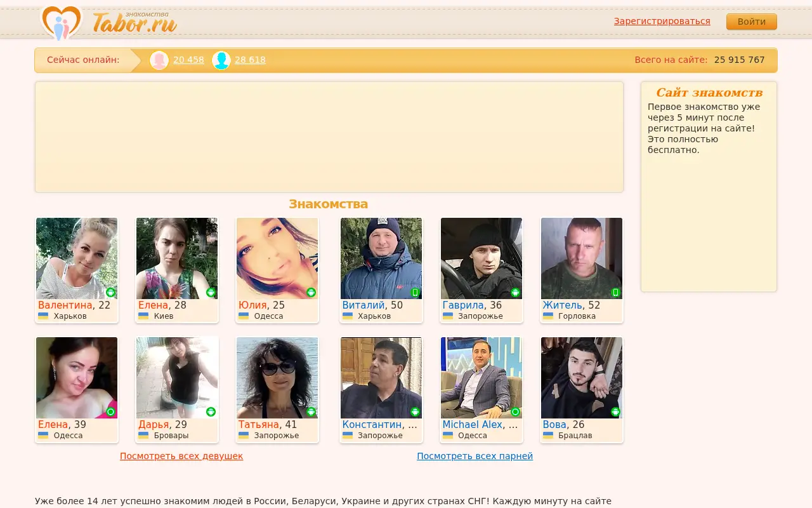The width and height of the screenshot is (812, 508).
Task: Click the Android status icon on Гаврила's photo
Action: click(x=516, y=292)
